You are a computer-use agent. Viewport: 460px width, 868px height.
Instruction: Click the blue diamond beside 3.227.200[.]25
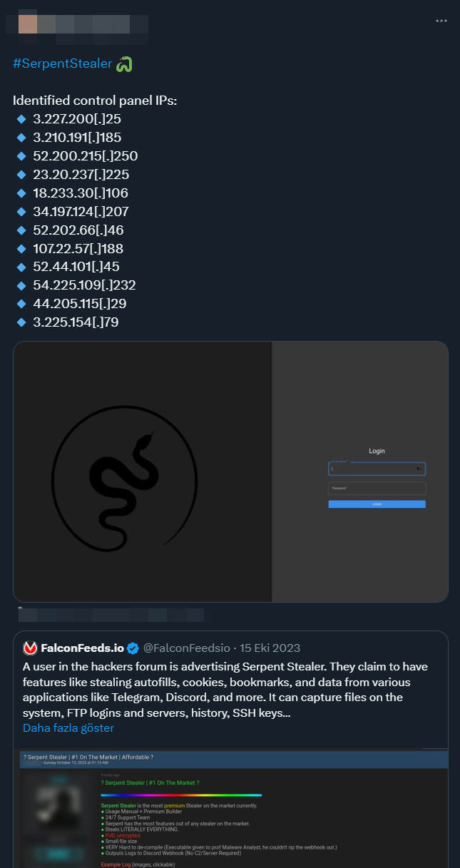pyautogui.click(x=21, y=119)
